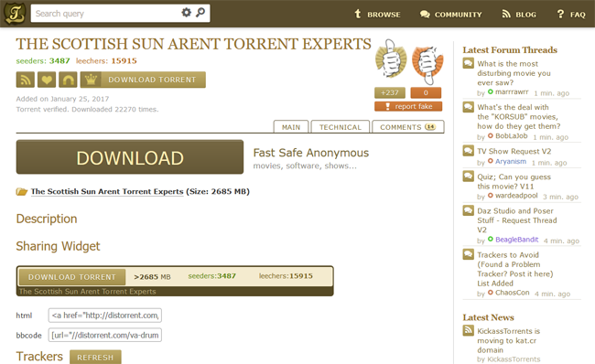Open search settings gear icon
Image resolution: width=595 pixels, height=364 pixels.
coord(186,13)
